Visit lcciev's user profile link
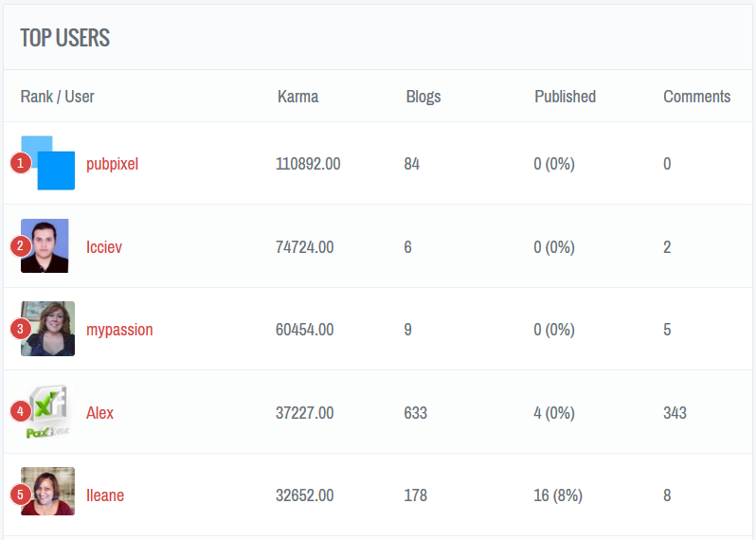Viewport: 756px width, 540px height. point(103,247)
